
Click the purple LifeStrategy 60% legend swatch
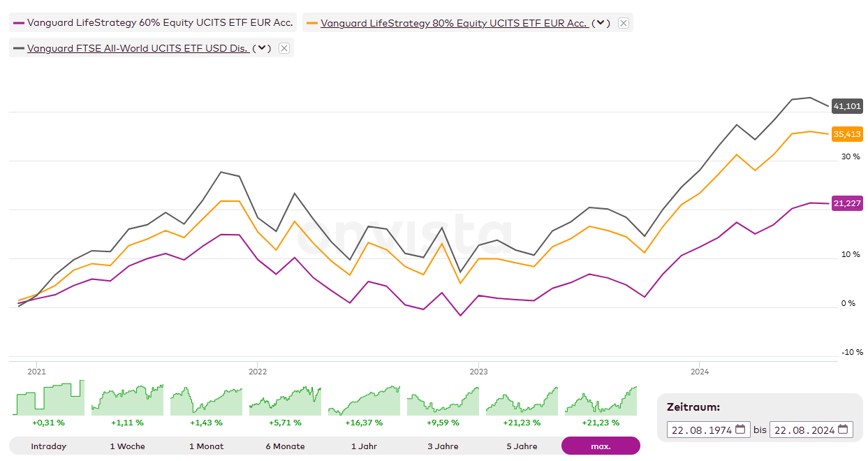coord(19,23)
